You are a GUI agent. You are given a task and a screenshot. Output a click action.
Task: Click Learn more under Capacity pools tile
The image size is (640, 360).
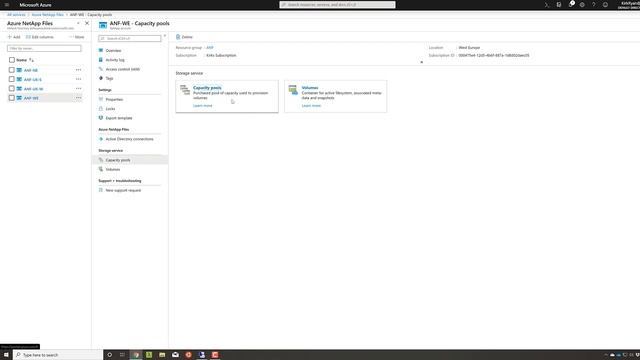(x=202, y=106)
